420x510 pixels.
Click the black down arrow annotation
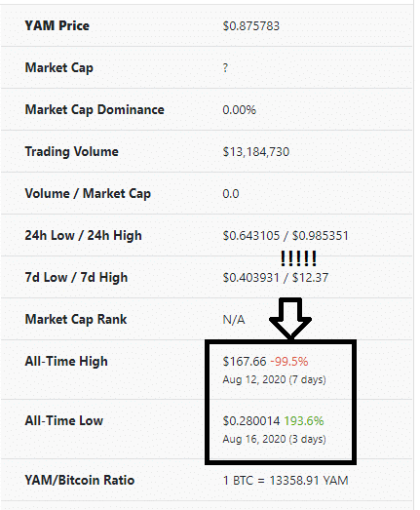(x=290, y=319)
